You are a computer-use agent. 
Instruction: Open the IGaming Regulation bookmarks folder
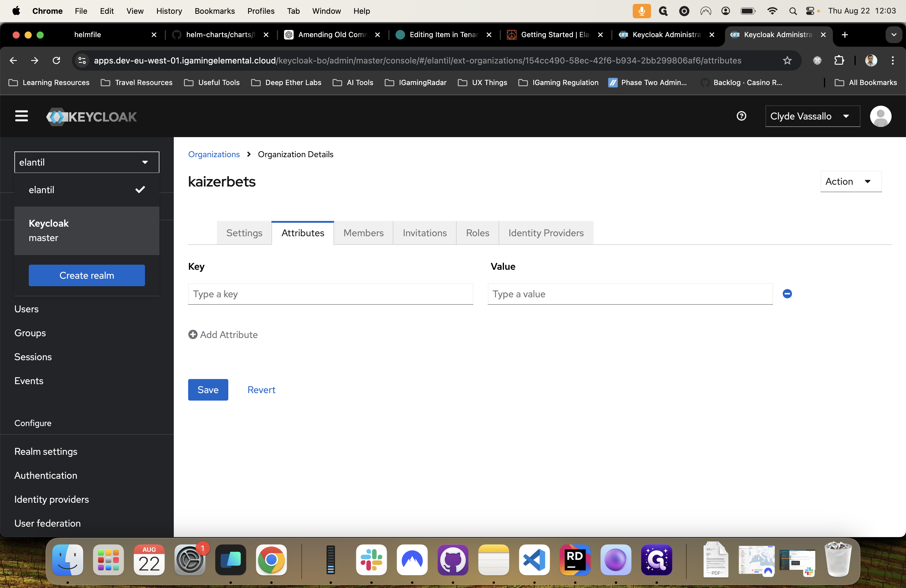point(558,83)
